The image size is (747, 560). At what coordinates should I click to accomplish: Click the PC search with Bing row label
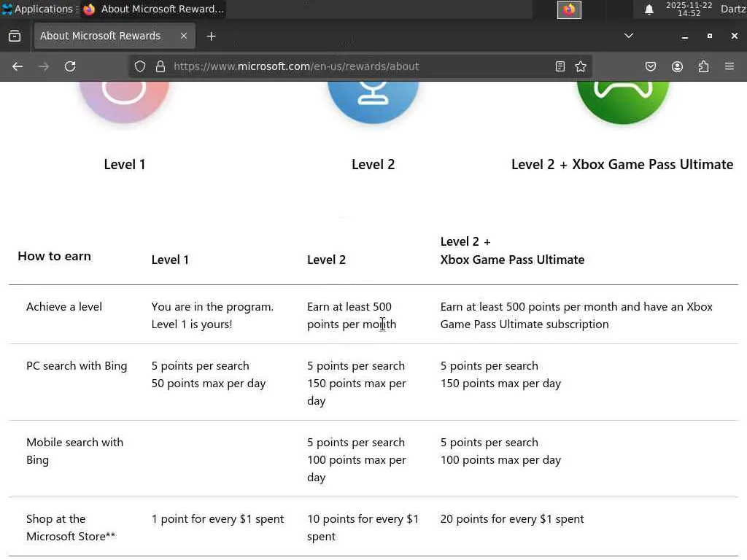pyautogui.click(x=77, y=366)
